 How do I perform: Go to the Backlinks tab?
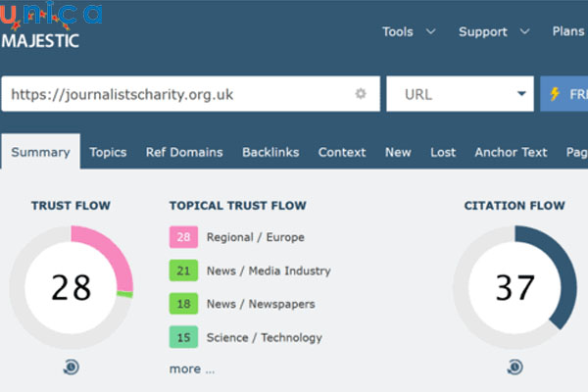(x=270, y=152)
